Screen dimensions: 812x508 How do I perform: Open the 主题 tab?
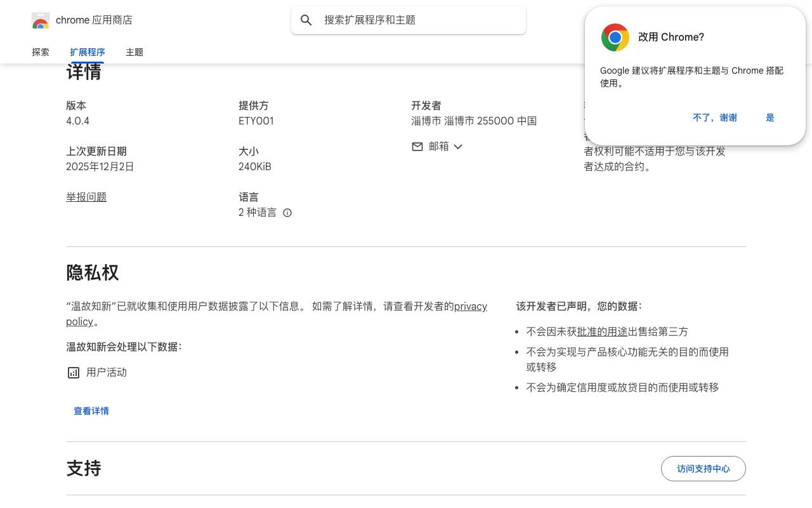coord(134,52)
